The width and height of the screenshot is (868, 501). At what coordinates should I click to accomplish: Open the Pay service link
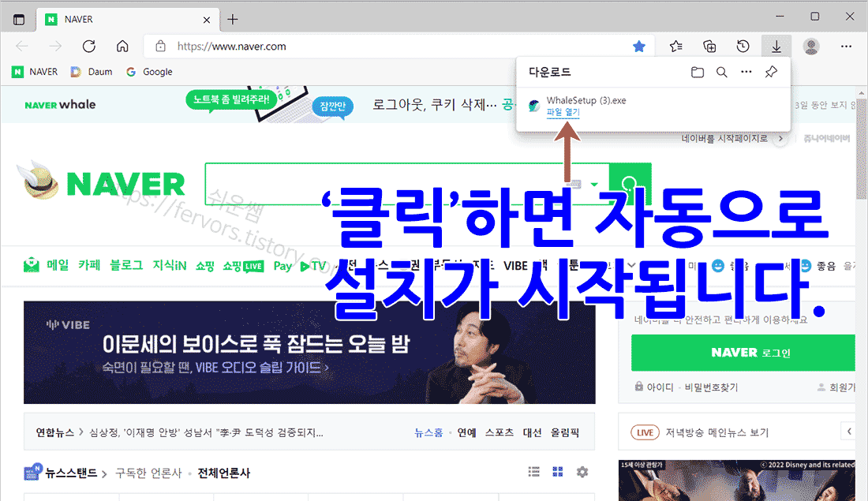click(282, 266)
